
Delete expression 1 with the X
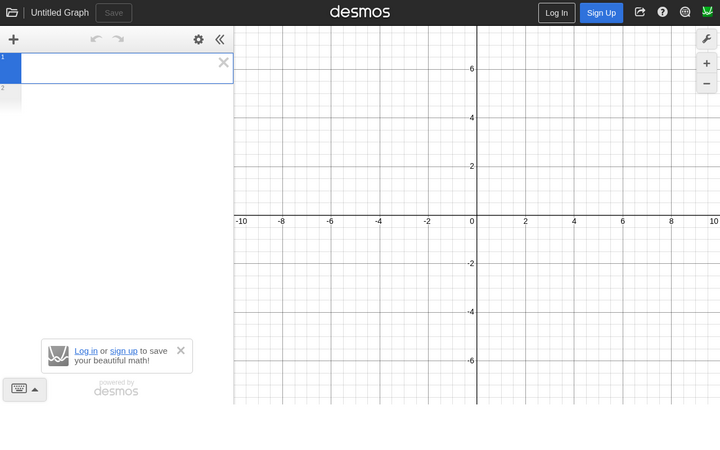[223, 62]
